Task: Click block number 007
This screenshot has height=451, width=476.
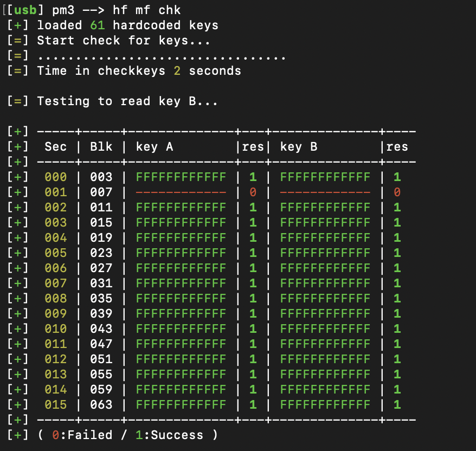Action: click(101, 192)
